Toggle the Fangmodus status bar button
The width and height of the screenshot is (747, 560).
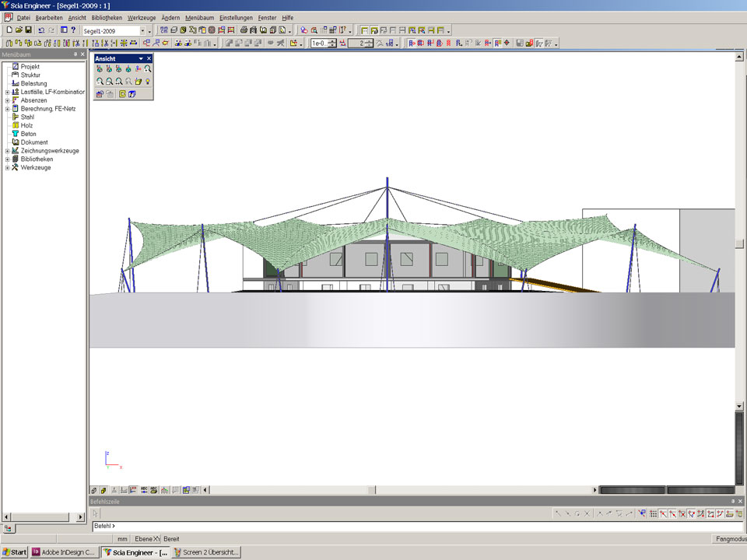729,539
